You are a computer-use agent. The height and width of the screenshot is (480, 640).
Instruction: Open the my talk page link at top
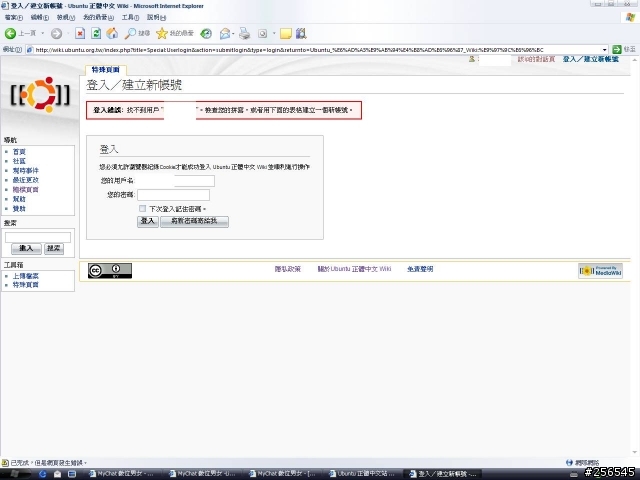[x=536, y=59]
